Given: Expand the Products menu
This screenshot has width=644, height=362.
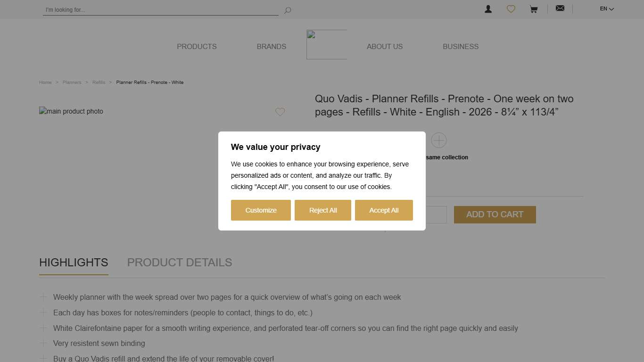Looking at the screenshot, I should click(197, 46).
